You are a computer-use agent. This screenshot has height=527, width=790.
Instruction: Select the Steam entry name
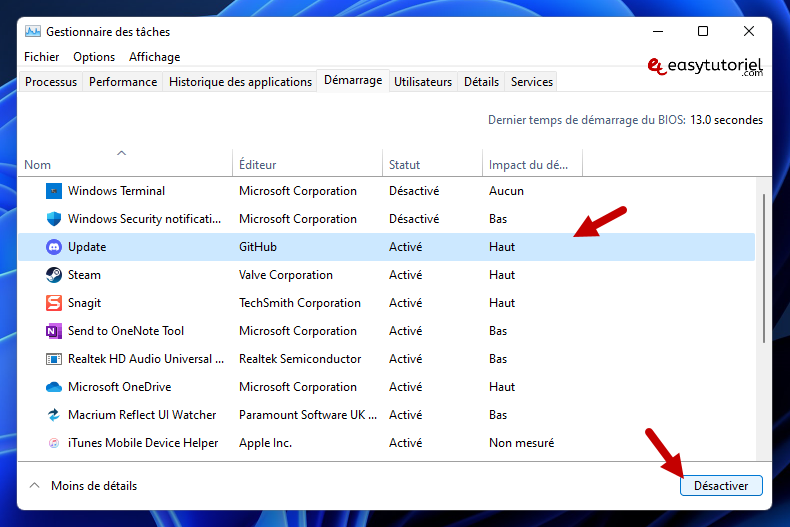84,275
